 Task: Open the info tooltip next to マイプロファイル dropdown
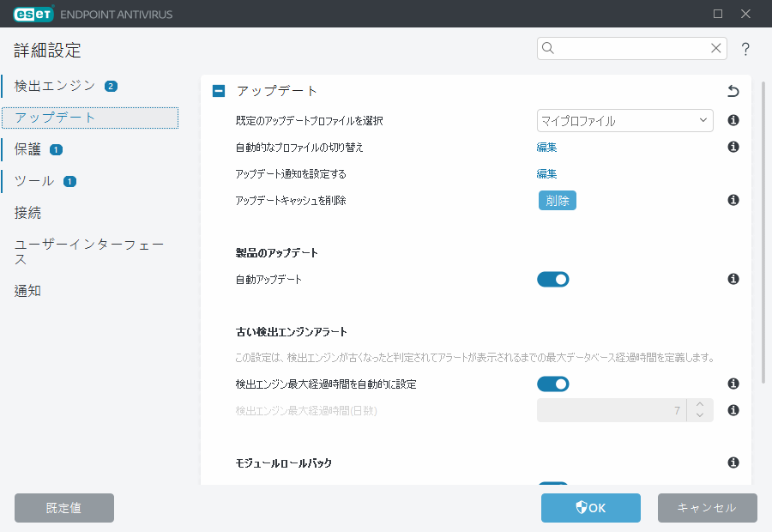click(x=733, y=120)
